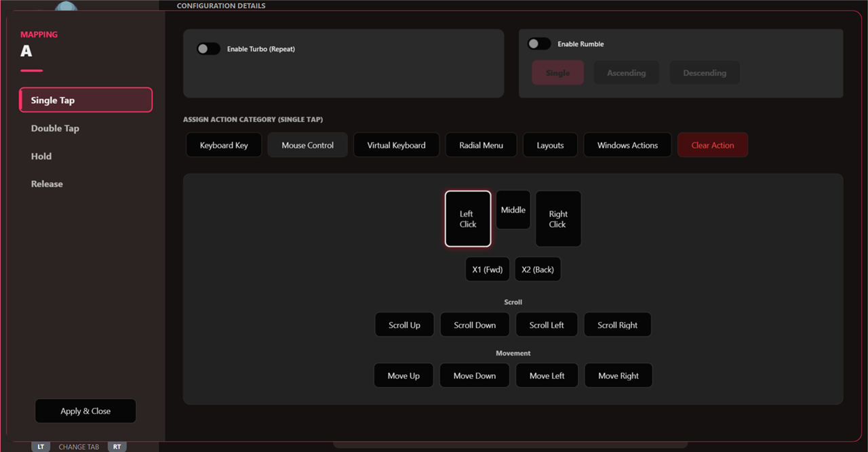Assign Scroll Left action
868x452 pixels.
[547, 325]
